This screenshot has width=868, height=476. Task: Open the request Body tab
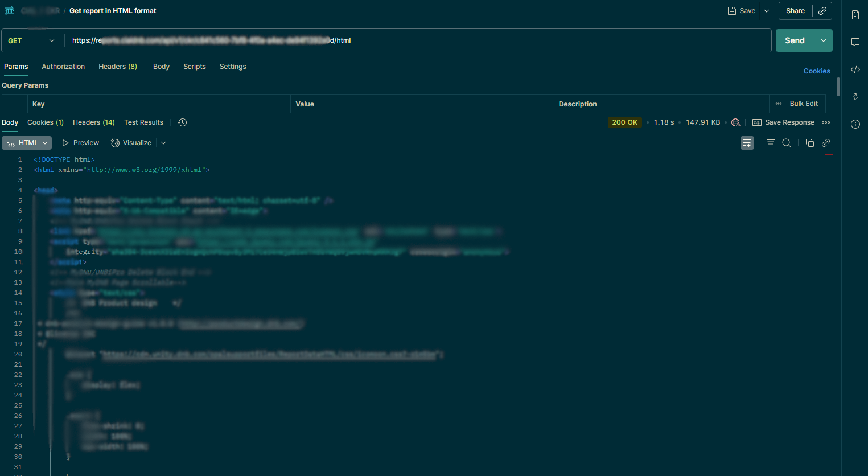[x=161, y=67]
